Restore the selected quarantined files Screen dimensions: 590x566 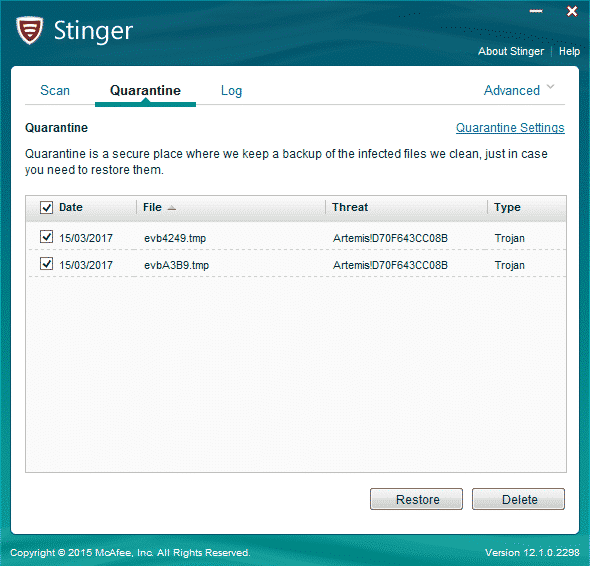[417, 499]
